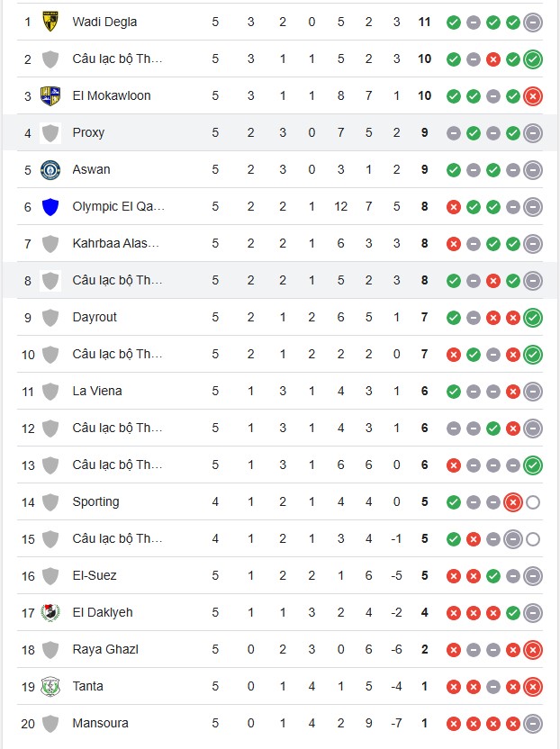Screen dimensions: 560x749
Task: Click the blue Olympic El Qanal shield
Action: point(50,207)
